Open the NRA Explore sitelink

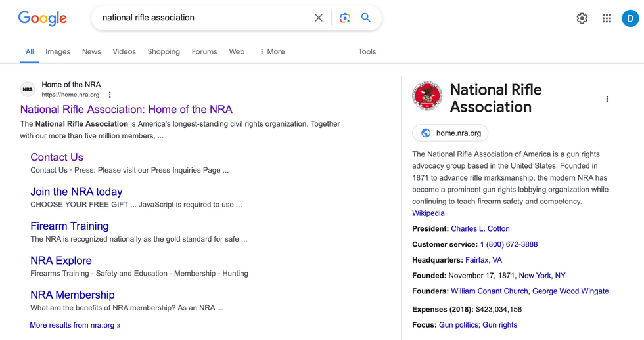(x=60, y=261)
